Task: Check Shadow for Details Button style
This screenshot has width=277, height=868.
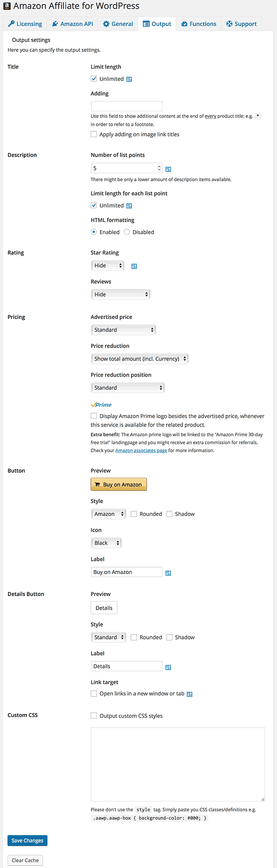Action: tap(169, 637)
